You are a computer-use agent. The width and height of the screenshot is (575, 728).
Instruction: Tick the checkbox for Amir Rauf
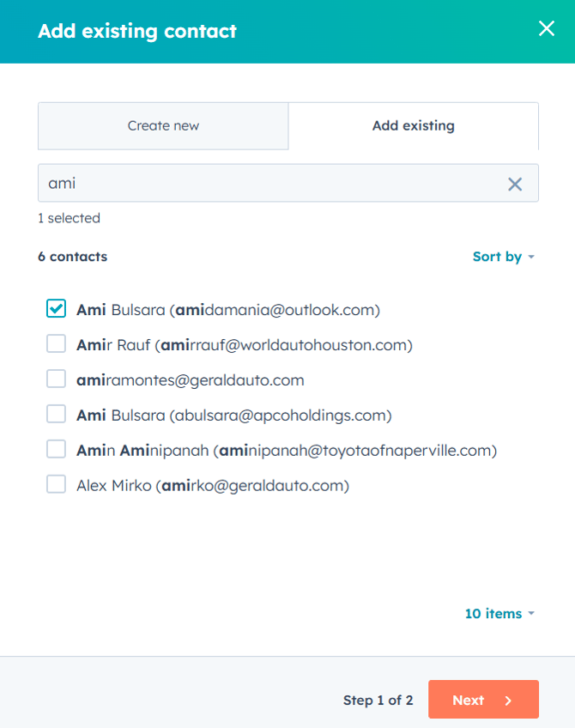click(56, 344)
